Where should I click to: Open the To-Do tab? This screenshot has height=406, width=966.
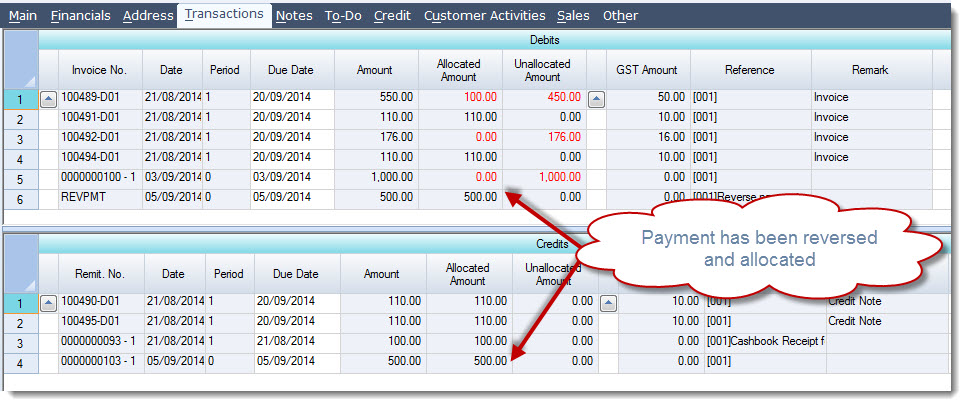[343, 15]
